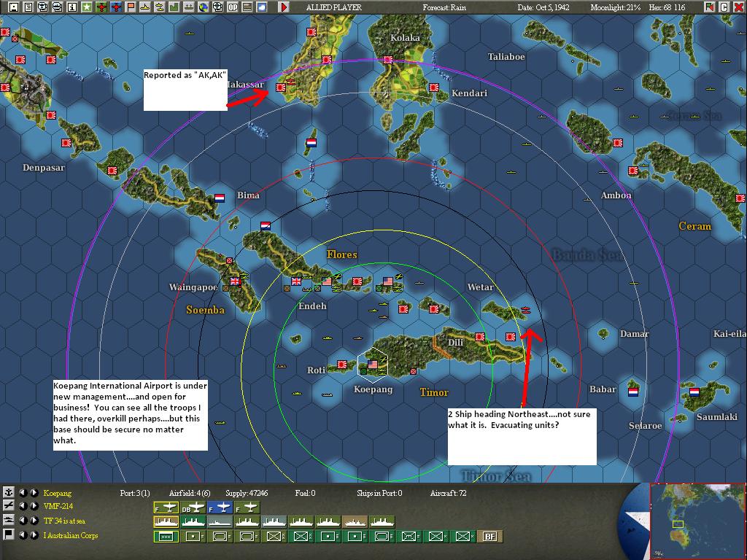Click the airplane icon beside VMF-214
This screenshot has width=747, height=560.
[x=9, y=506]
